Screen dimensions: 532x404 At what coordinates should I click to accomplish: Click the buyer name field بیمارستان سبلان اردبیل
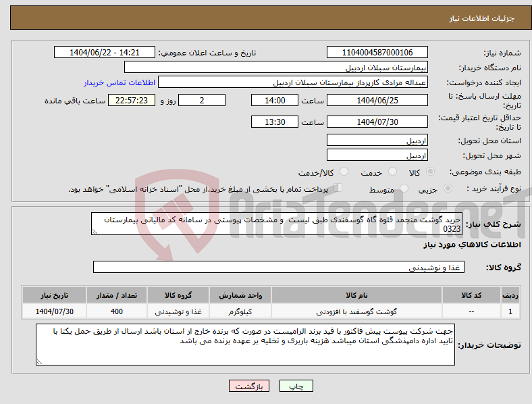coord(276,67)
